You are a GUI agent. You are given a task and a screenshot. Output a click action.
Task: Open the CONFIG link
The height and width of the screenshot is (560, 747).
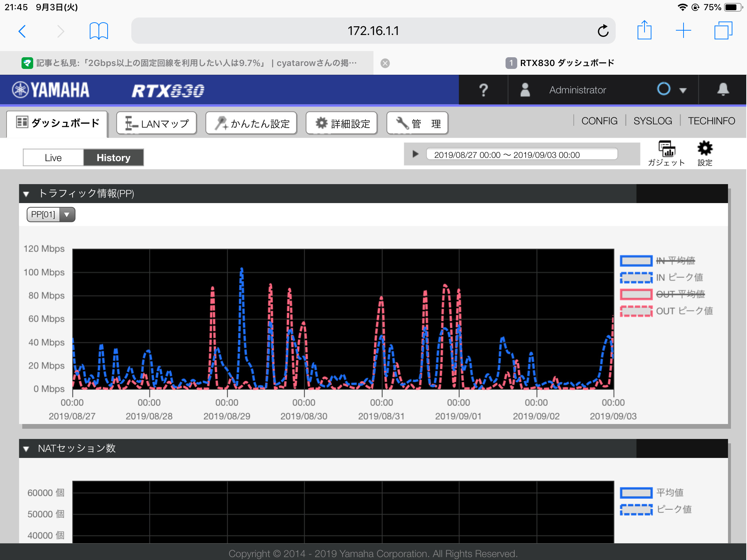point(599,121)
